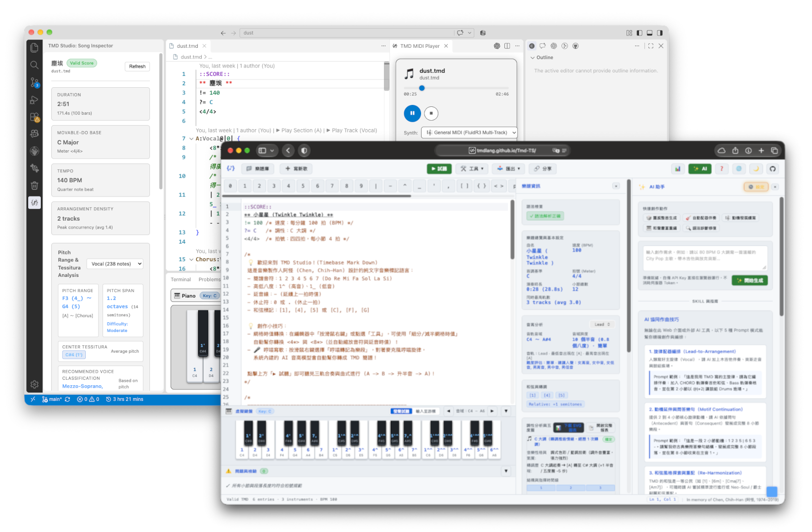
Task: Toggle primary sidebar layout icon in VS Code
Action: 639,33
